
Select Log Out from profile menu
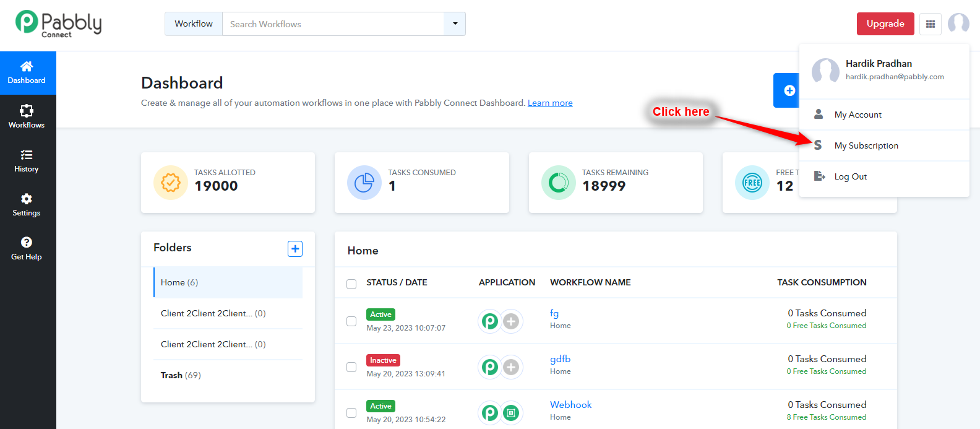pos(884,176)
